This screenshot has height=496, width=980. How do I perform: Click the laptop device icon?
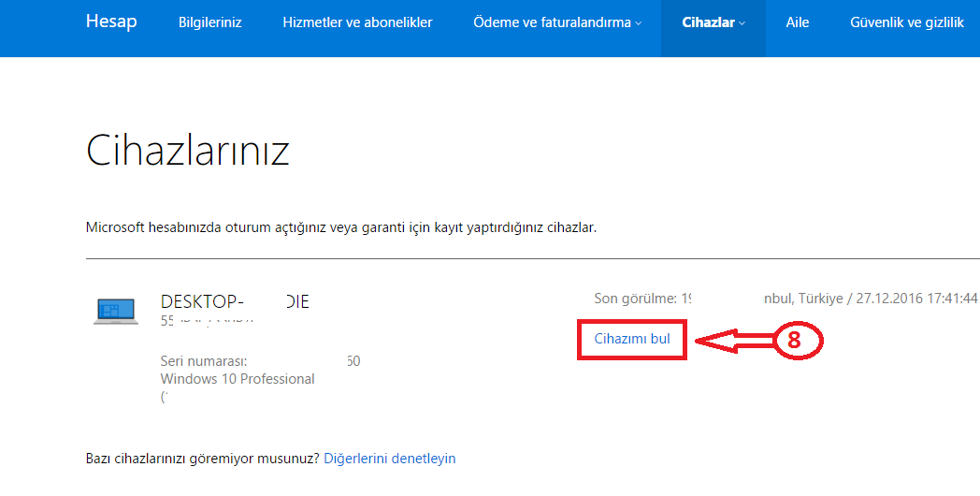(x=116, y=311)
